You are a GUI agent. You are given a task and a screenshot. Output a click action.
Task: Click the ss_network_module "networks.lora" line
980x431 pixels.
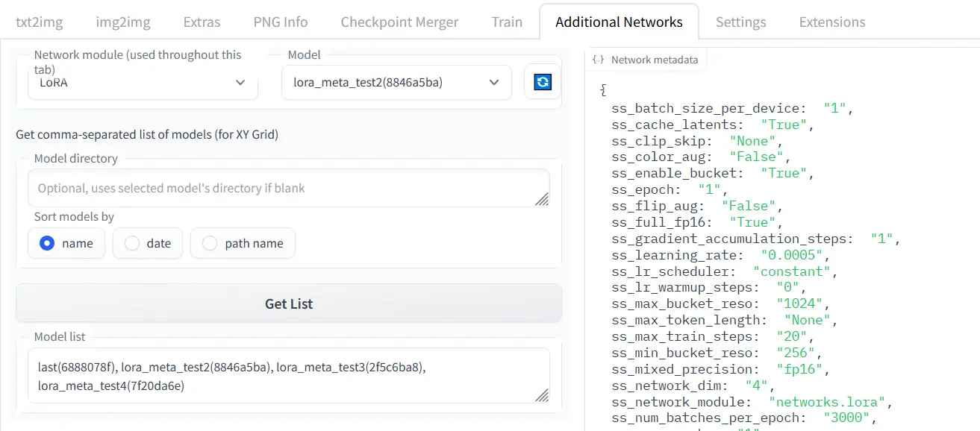752,402
